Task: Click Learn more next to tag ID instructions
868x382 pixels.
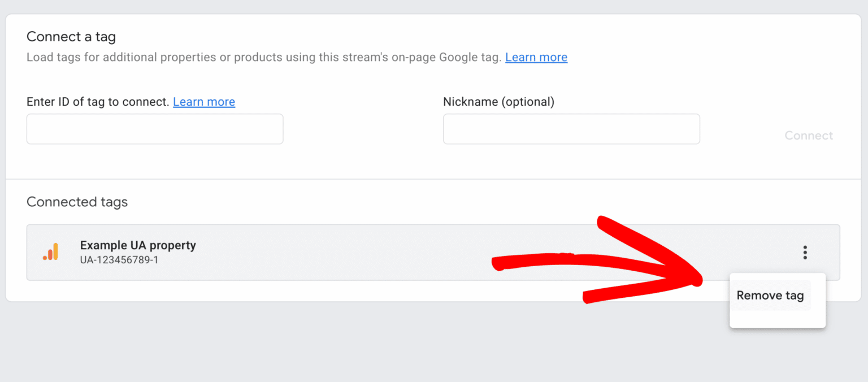Action: tap(204, 102)
